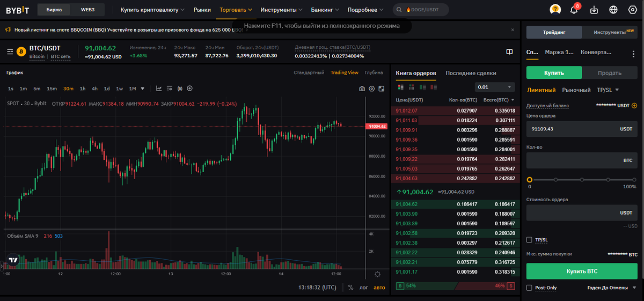The height and width of the screenshot is (301, 644).
Task: Show combined buy and sell order book view
Action: (400, 87)
